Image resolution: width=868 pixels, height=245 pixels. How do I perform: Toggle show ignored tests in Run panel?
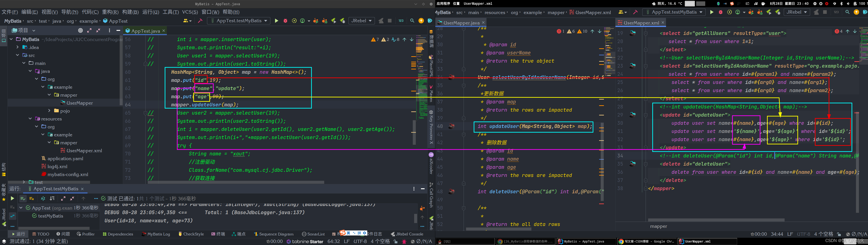(32, 198)
